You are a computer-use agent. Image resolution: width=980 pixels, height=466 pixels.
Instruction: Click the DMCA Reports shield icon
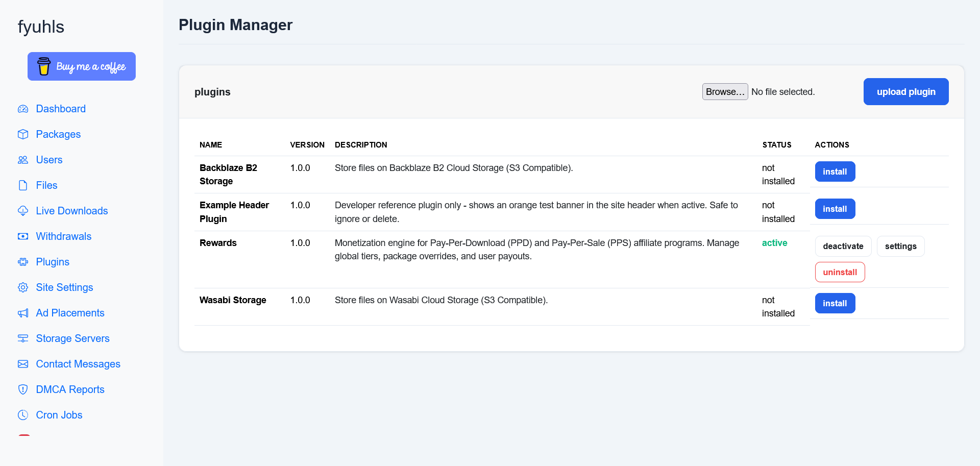click(x=23, y=389)
